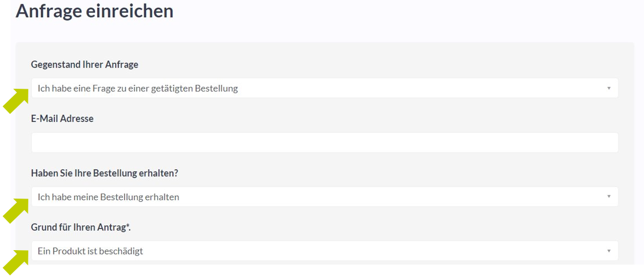644x279 pixels.
Task: Expand the Grund für Ihren Antrag dropdown triangle
Action: [x=608, y=251]
